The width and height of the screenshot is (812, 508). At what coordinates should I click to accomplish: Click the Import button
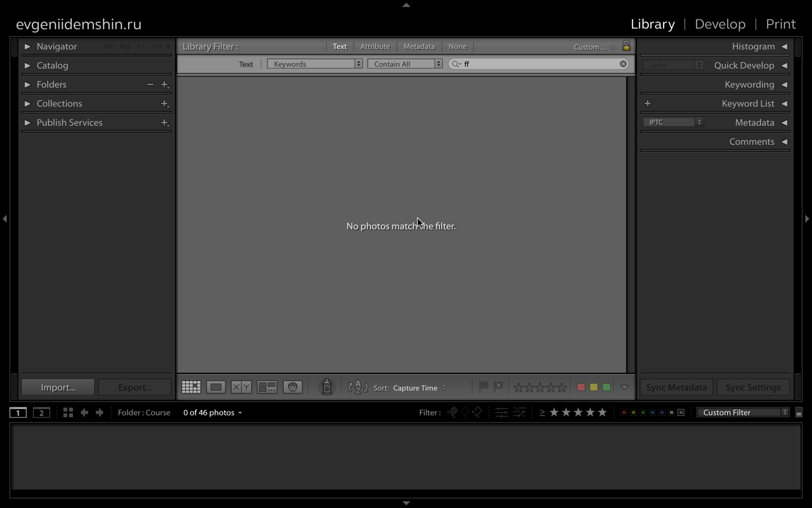coord(58,387)
